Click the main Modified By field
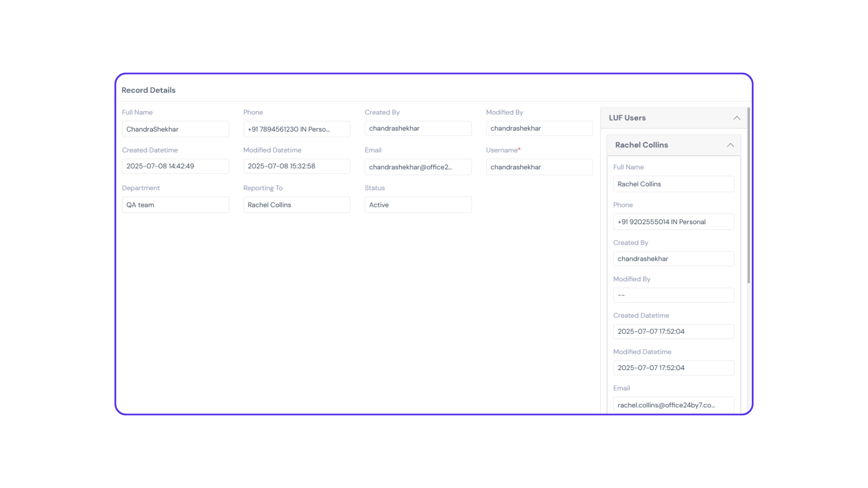Image resolution: width=868 pixels, height=488 pixels. (x=539, y=128)
